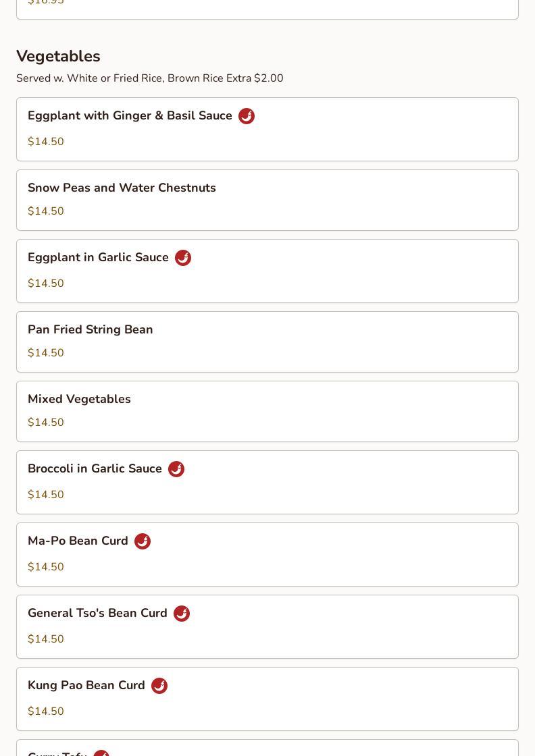Open Broccoli in Garlic Sauce details

pos(95,469)
